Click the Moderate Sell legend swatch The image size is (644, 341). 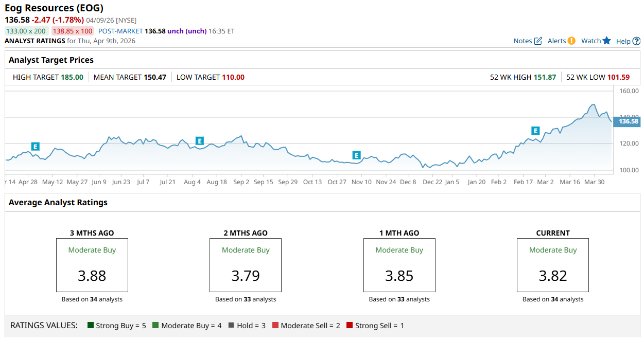click(x=275, y=326)
